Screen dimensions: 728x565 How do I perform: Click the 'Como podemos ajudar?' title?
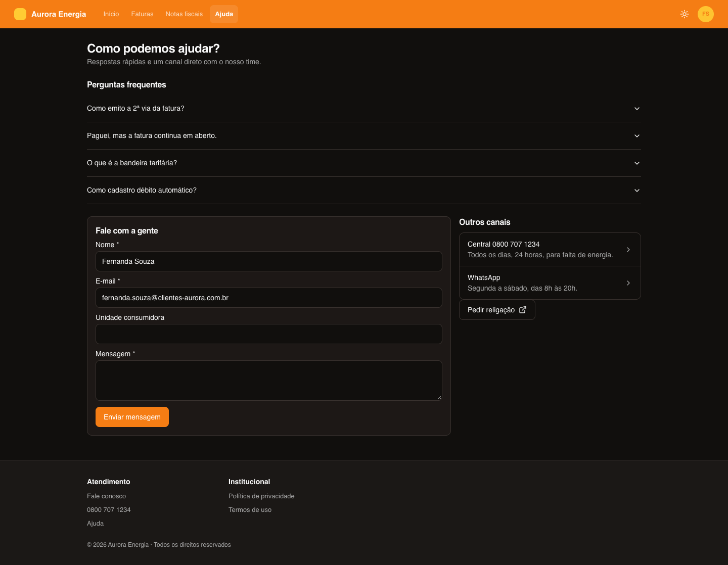point(153,49)
